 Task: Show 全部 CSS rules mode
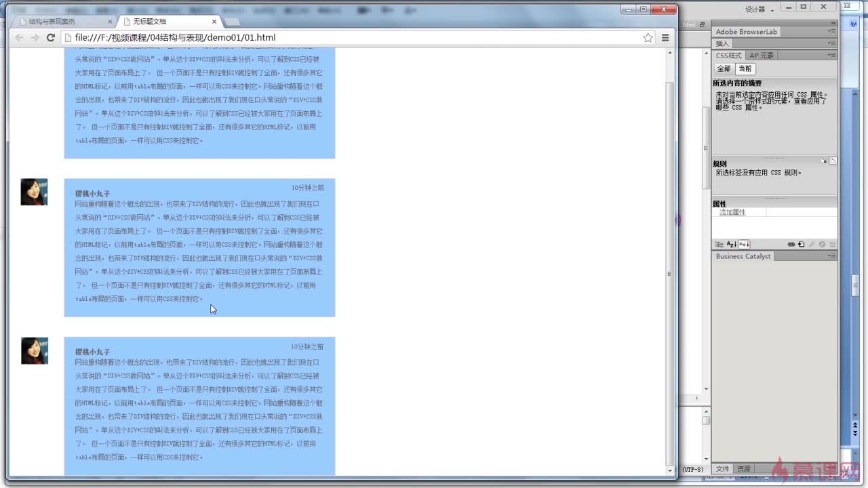pos(724,68)
